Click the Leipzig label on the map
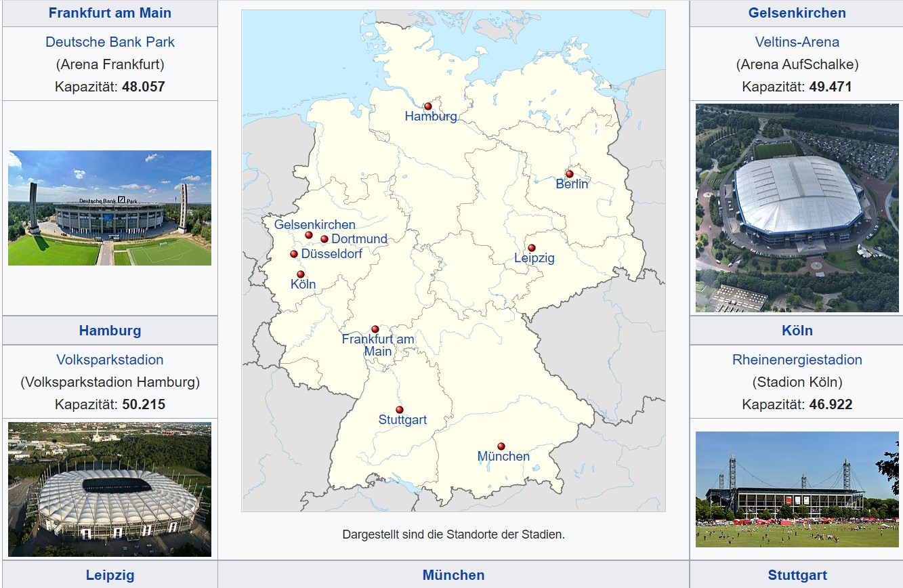This screenshot has height=588, width=903. point(534,258)
